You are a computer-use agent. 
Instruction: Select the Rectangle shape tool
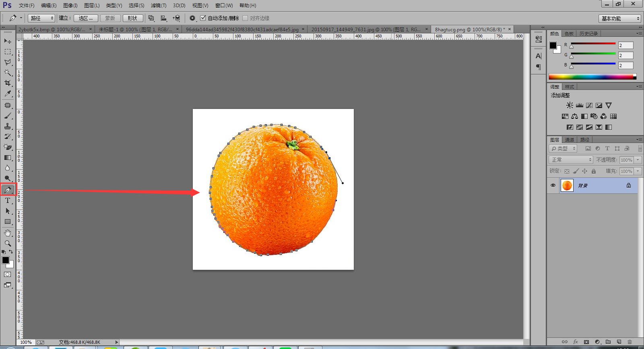pos(8,222)
